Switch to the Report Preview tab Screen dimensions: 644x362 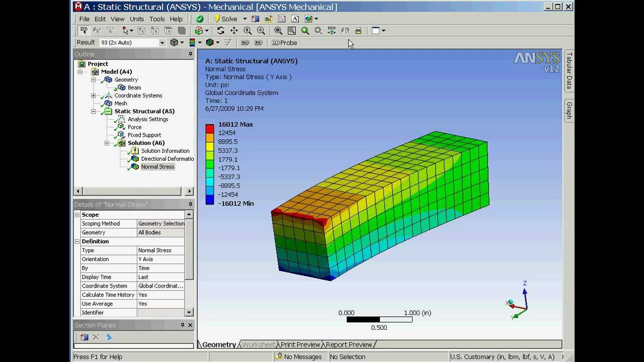click(x=349, y=345)
